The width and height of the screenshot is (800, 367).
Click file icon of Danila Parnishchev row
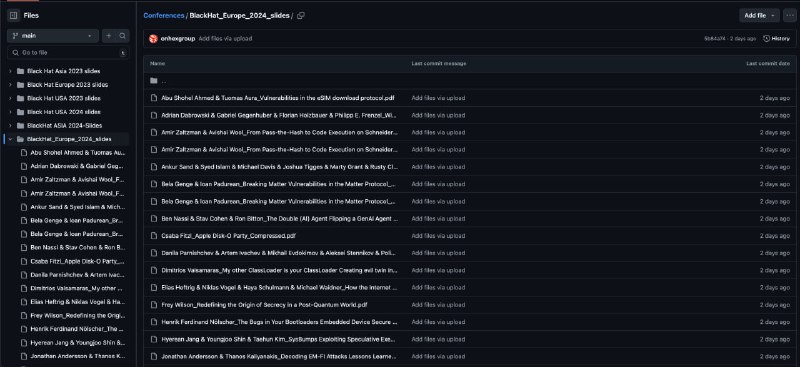154,253
